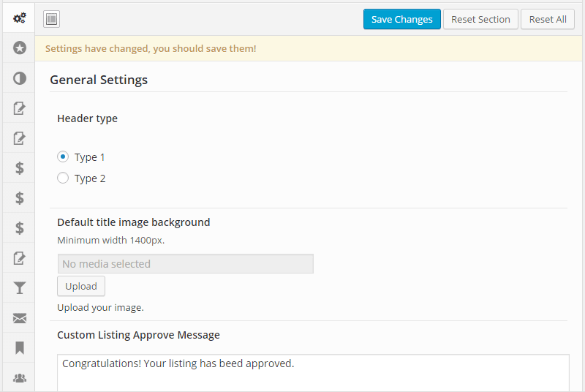Click the Reset All button

(548, 20)
